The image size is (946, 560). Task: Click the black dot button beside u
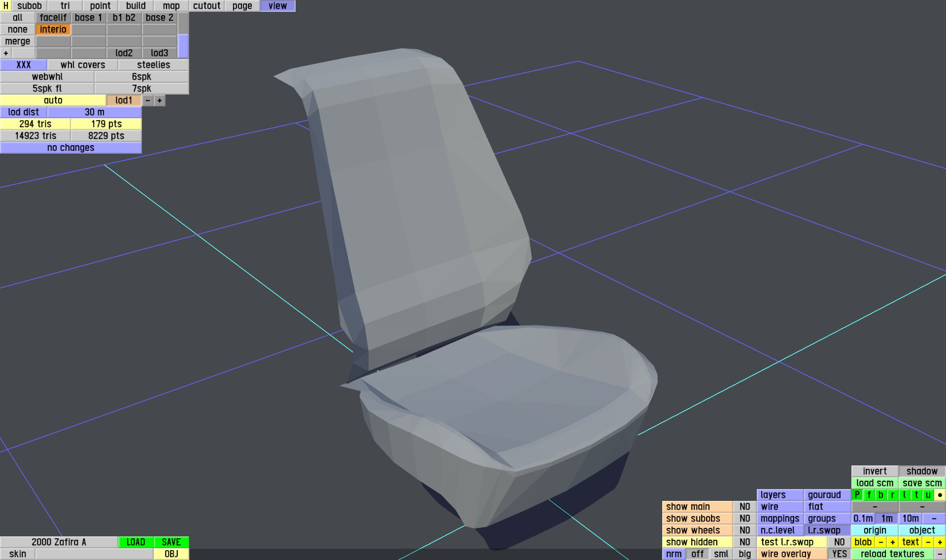(940, 495)
